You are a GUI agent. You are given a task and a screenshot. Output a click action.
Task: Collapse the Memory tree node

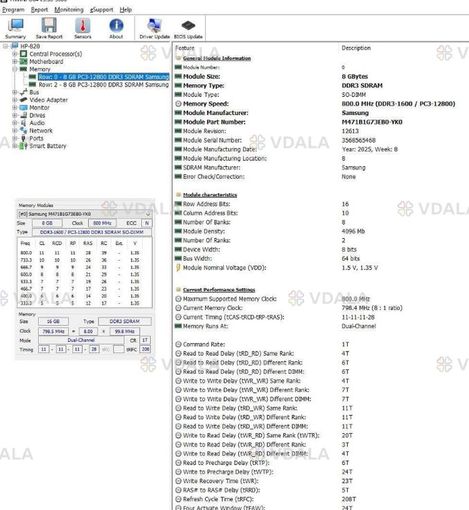click(x=14, y=69)
